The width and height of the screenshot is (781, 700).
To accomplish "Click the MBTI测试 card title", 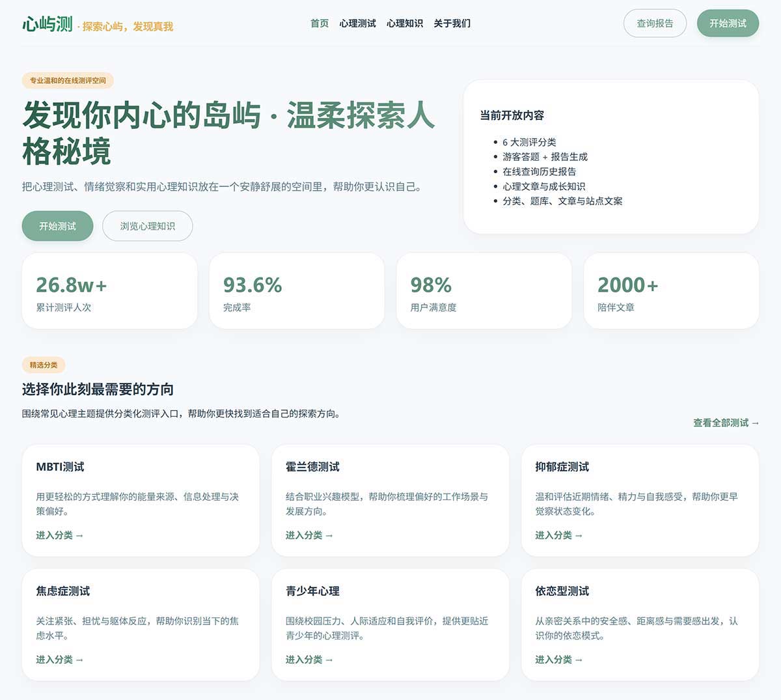I will coord(60,467).
